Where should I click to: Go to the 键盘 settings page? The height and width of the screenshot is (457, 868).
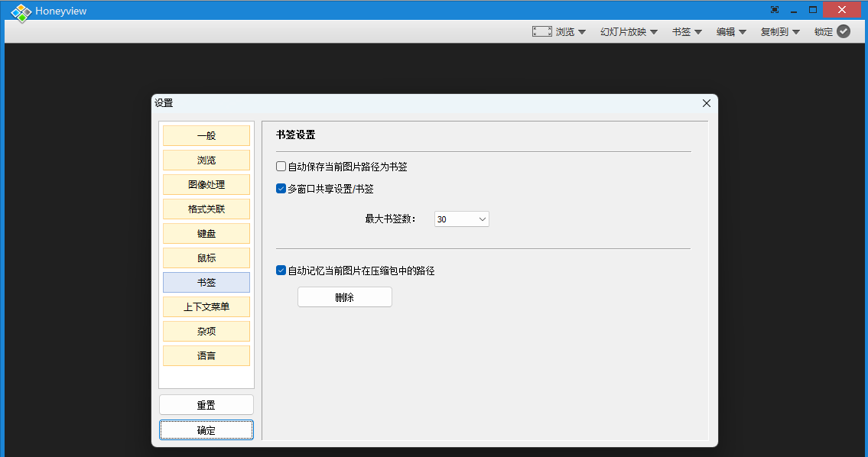(206, 233)
